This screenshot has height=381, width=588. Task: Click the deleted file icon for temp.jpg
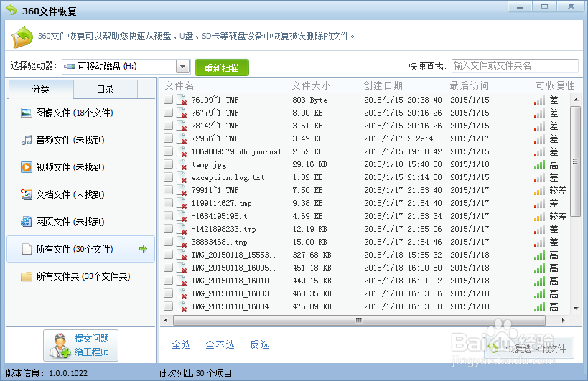tap(182, 164)
